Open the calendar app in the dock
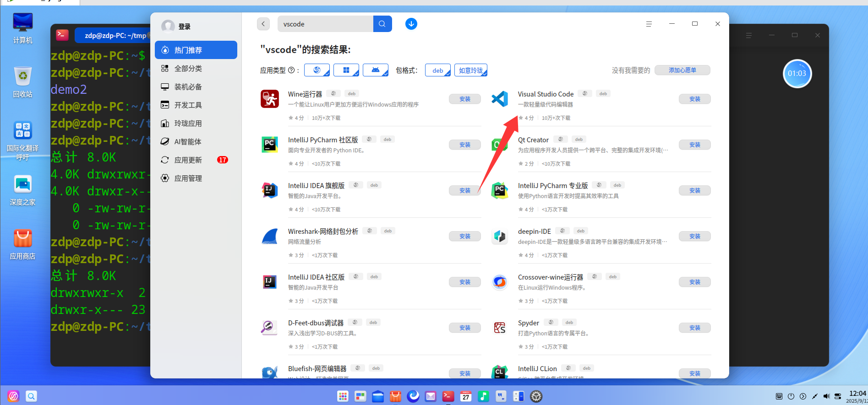The width and height of the screenshot is (868, 405). (466, 396)
